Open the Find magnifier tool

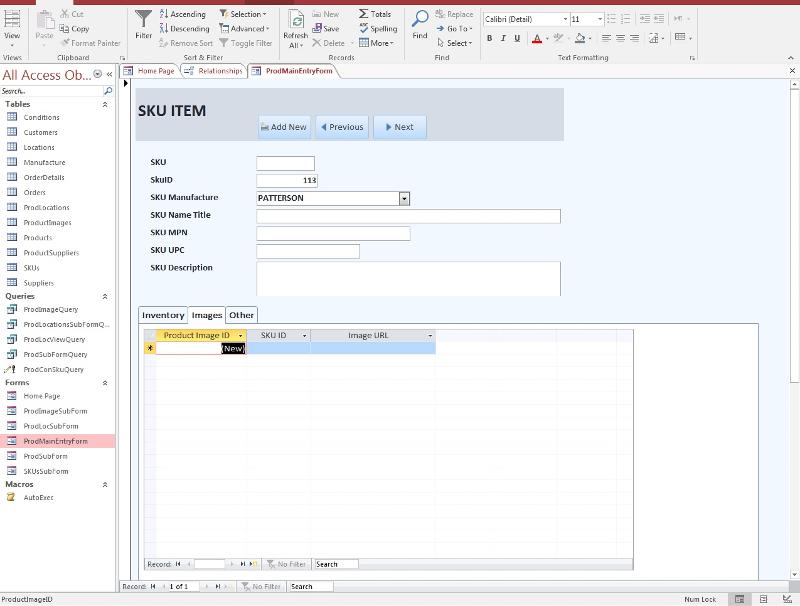(420, 24)
